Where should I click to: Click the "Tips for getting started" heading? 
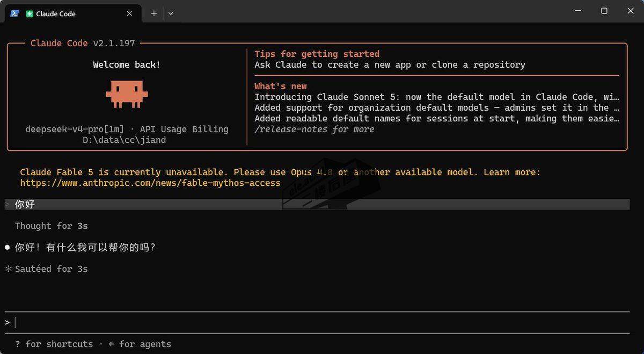click(317, 54)
